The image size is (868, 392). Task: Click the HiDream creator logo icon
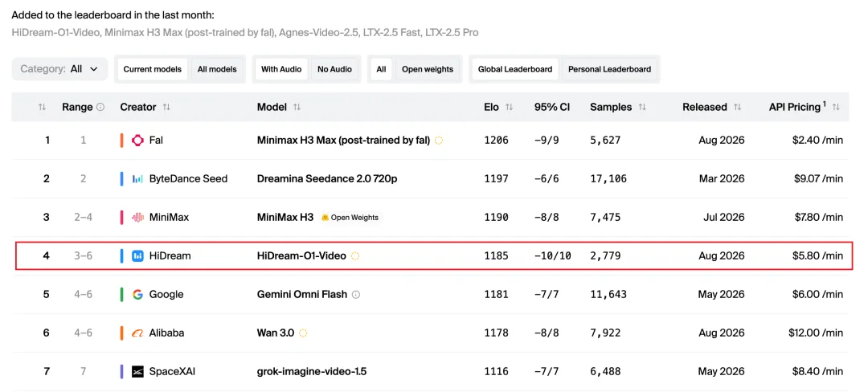tap(138, 256)
